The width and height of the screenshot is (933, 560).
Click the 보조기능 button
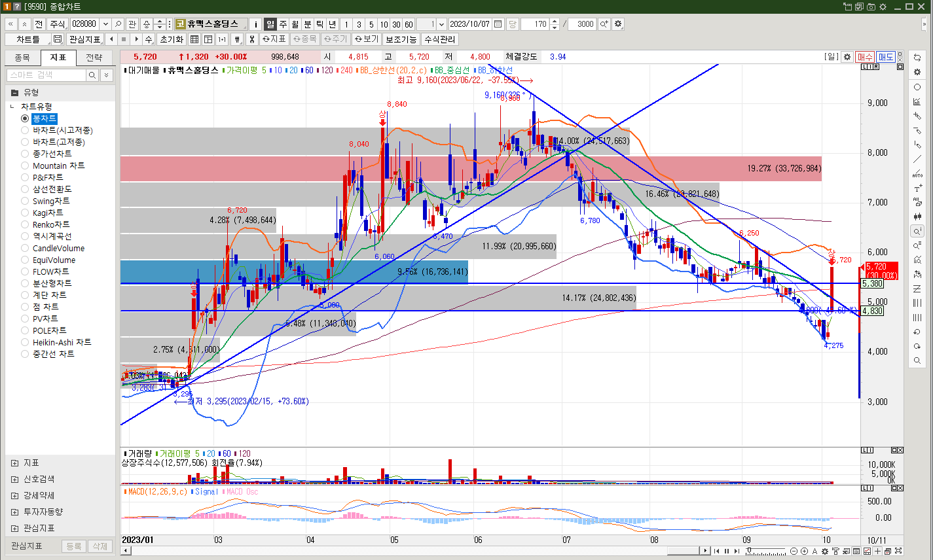tap(401, 39)
